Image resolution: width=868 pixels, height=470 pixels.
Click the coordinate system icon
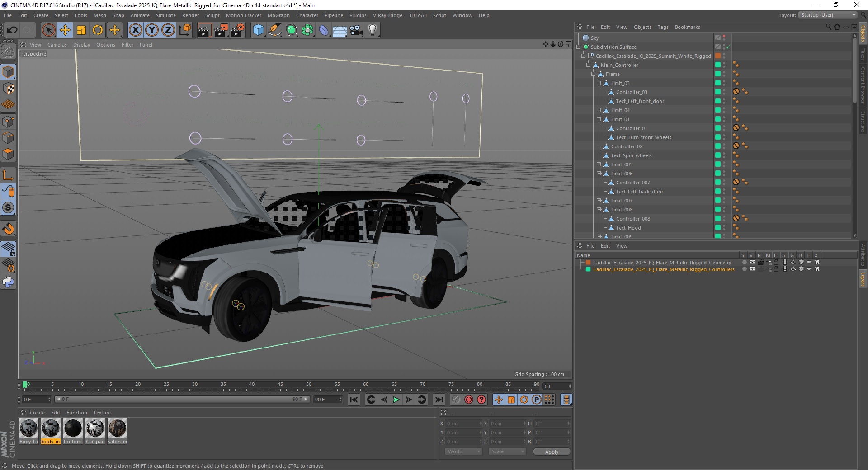(x=185, y=30)
